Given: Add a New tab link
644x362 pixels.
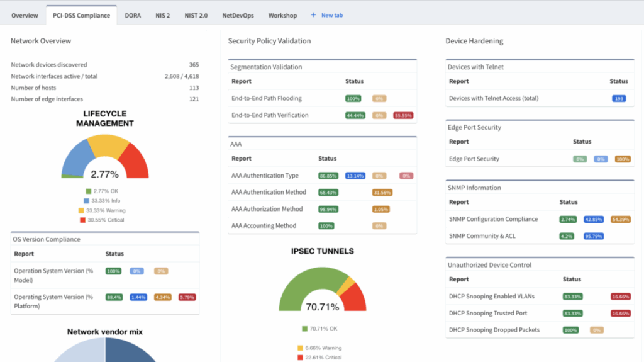Looking at the screenshot, I should point(332,15).
